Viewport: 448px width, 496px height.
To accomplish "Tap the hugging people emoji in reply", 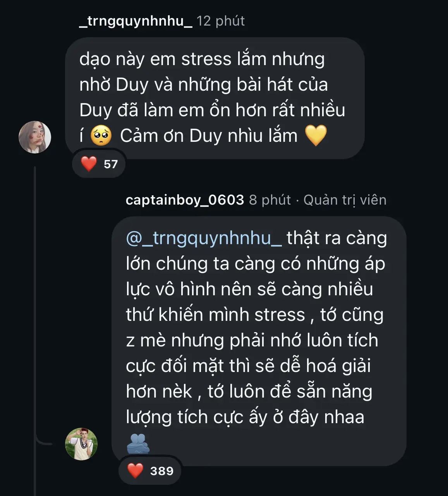I will click(x=138, y=443).
